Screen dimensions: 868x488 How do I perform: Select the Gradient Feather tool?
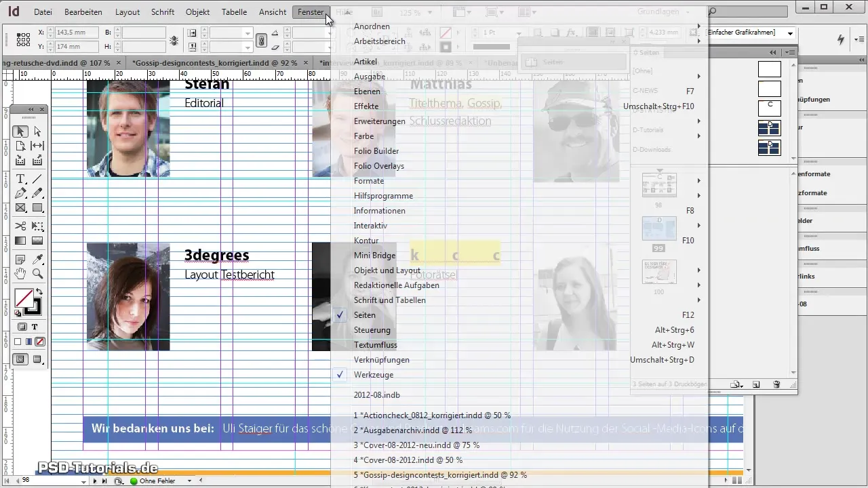tap(37, 240)
